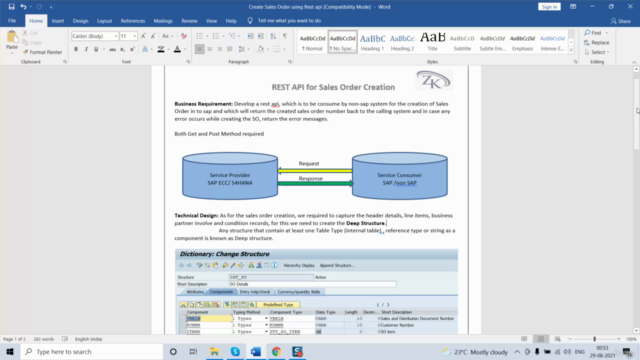Screen dimensions: 640x360
Task: Apply the text highlight color
Action: pyautogui.click(x=161, y=49)
